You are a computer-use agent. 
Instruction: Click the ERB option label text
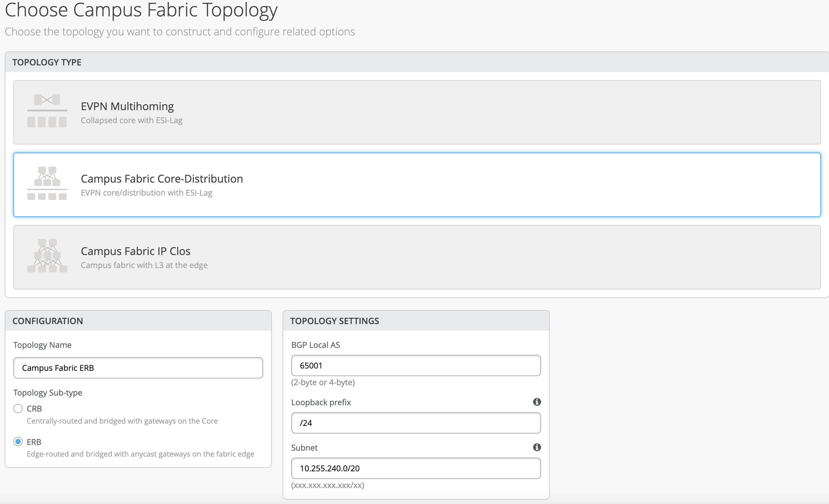34,442
